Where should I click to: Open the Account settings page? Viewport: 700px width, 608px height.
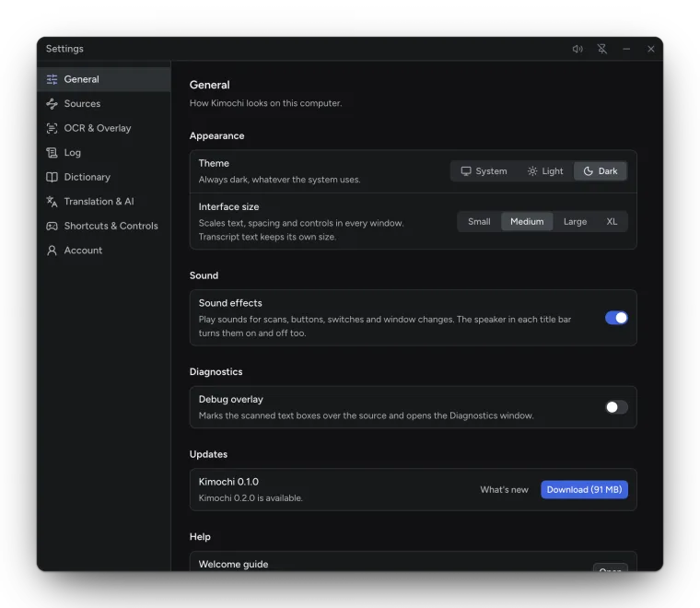(104, 251)
